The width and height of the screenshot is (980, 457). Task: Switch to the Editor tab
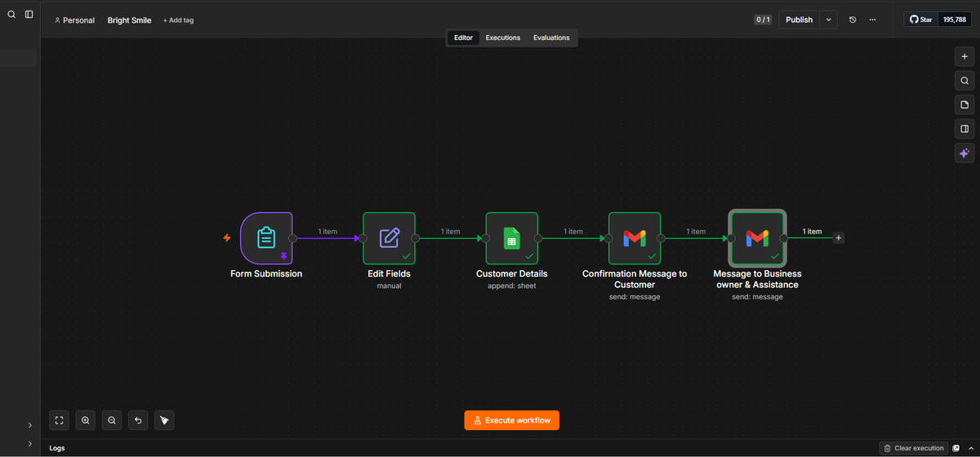pyautogui.click(x=463, y=38)
